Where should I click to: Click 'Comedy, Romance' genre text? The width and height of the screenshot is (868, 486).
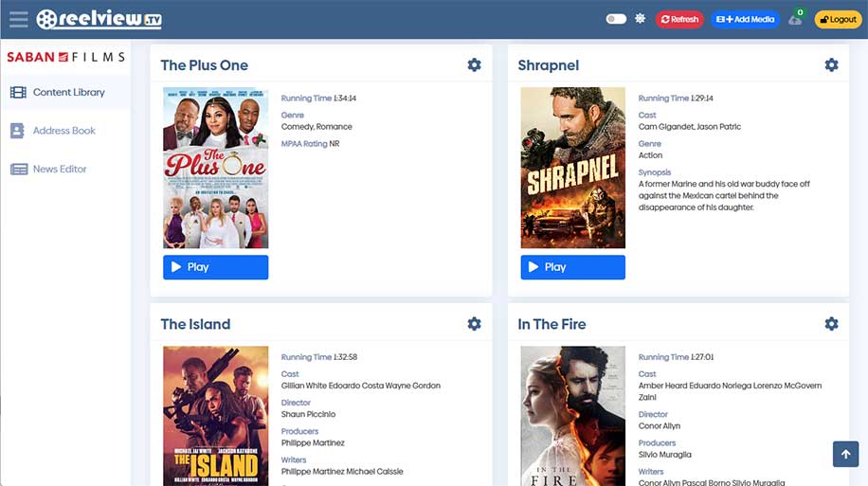pos(316,127)
